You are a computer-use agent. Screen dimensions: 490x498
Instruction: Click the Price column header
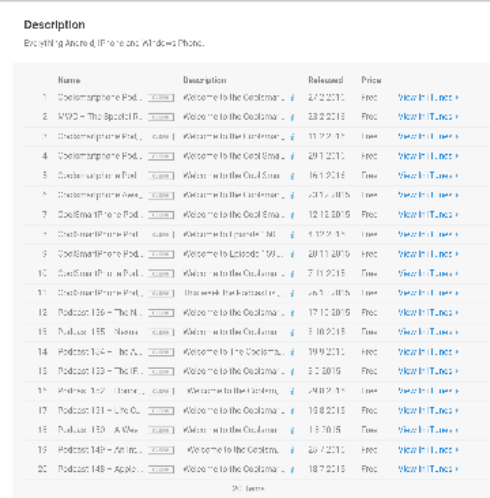point(371,80)
